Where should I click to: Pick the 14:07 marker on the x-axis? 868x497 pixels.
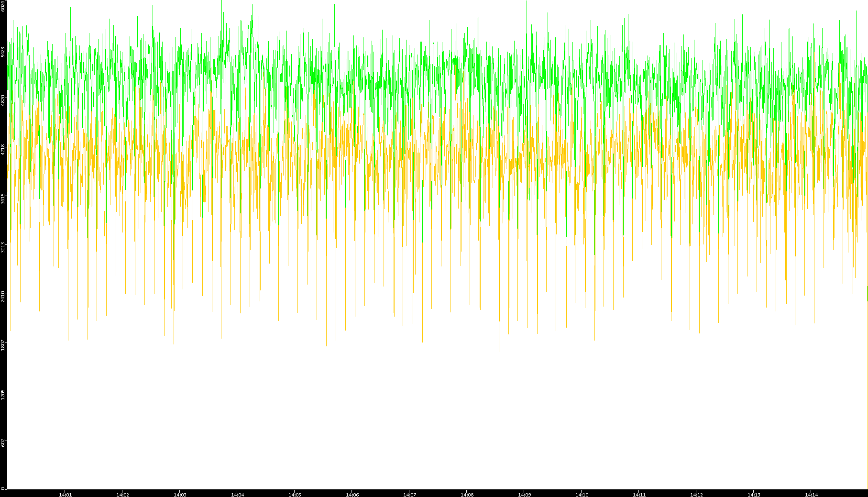click(409, 495)
